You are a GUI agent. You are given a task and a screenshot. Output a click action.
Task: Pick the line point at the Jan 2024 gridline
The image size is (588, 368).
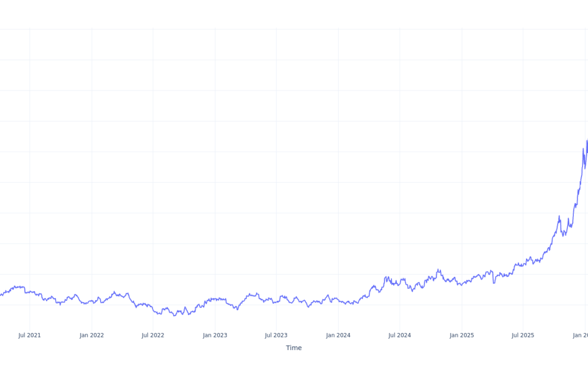[x=338, y=301]
